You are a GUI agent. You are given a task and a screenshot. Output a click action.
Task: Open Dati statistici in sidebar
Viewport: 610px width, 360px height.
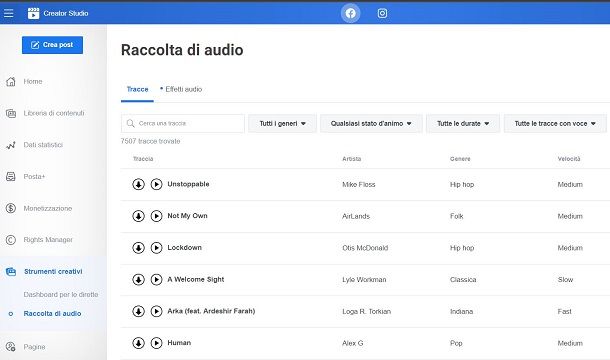43,145
